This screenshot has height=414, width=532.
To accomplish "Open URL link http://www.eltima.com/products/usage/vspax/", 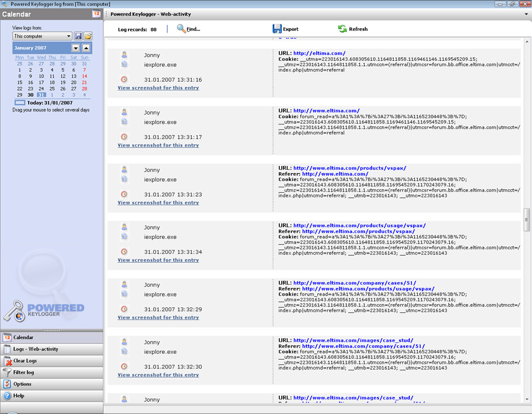I will pos(359,225).
